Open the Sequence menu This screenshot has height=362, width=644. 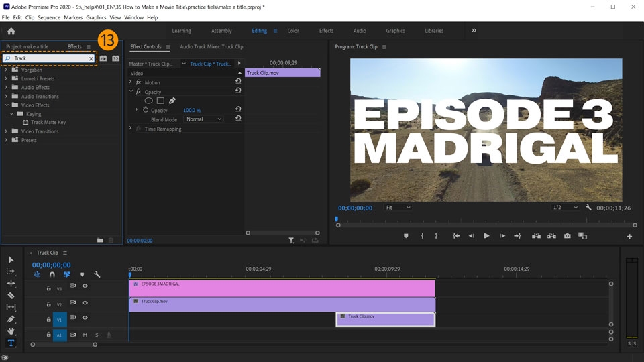coord(49,17)
